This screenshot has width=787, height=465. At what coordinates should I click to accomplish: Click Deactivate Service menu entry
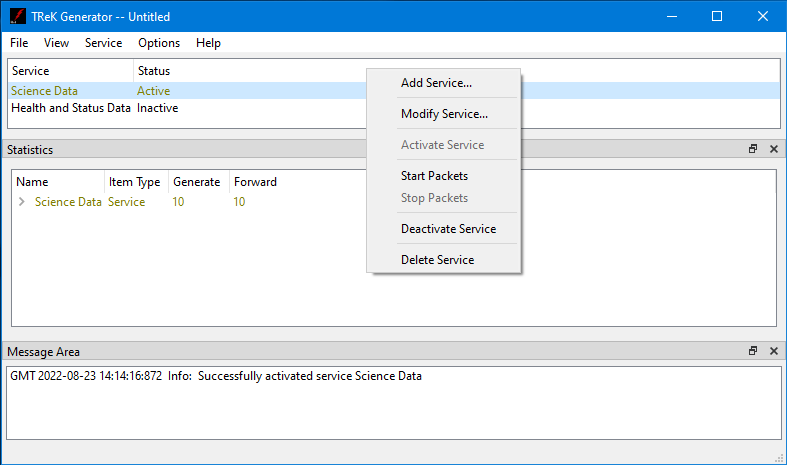tap(448, 229)
